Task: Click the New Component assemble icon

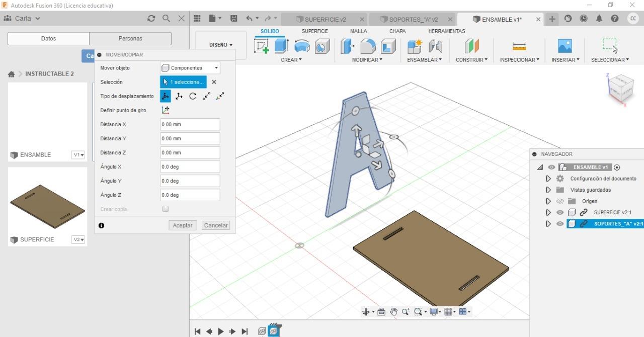Action: point(414,46)
